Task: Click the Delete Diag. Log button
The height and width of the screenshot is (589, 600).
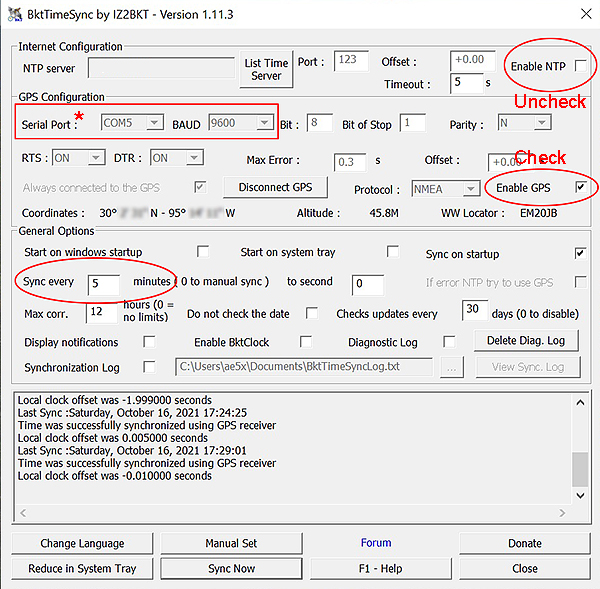Action: click(526, 340)
